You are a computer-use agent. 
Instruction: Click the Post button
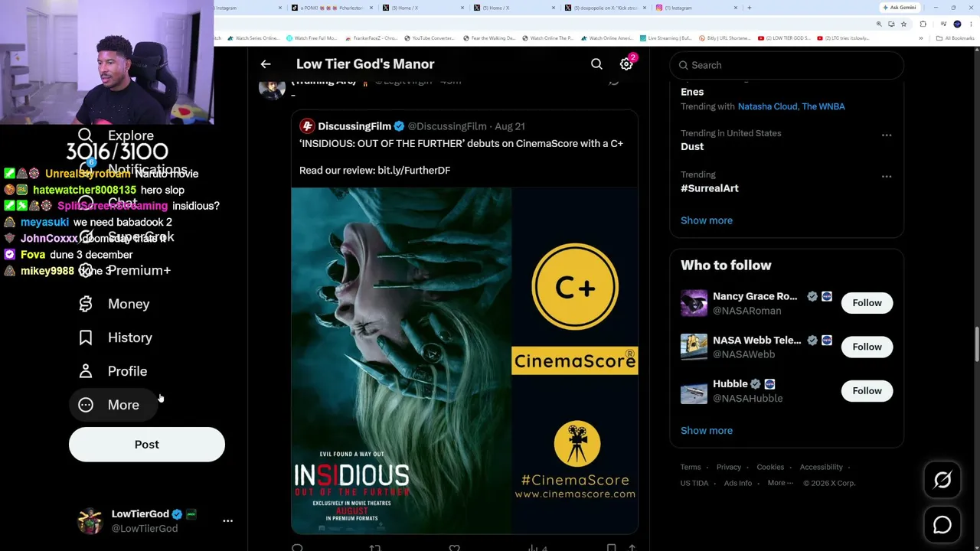pyautogui.click(x=147, y=445)
